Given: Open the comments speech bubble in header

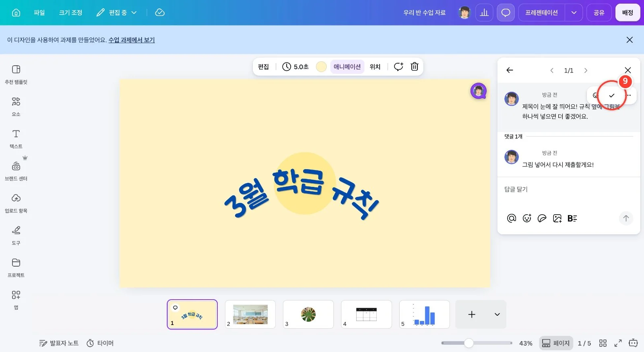Looking at the screenshot, I should click(x=506, y=12).
